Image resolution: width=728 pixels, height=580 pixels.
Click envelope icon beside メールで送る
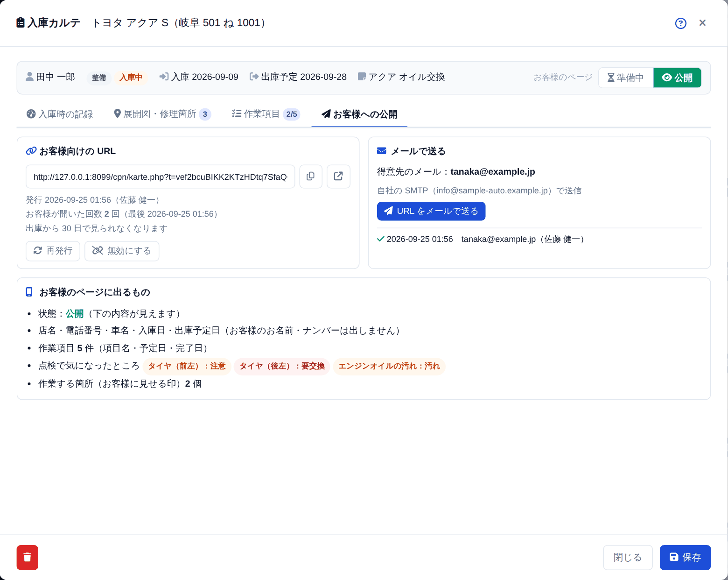tap(382, 151)
